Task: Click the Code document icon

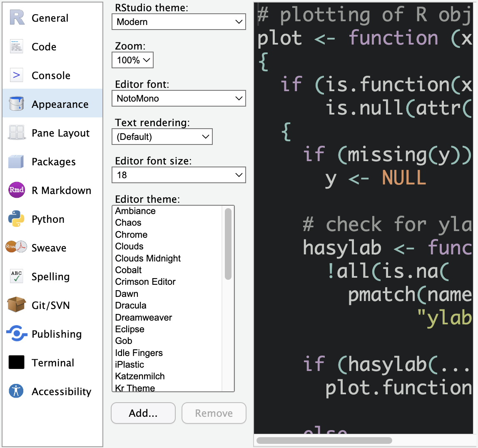Action: (x=17, y=46)
